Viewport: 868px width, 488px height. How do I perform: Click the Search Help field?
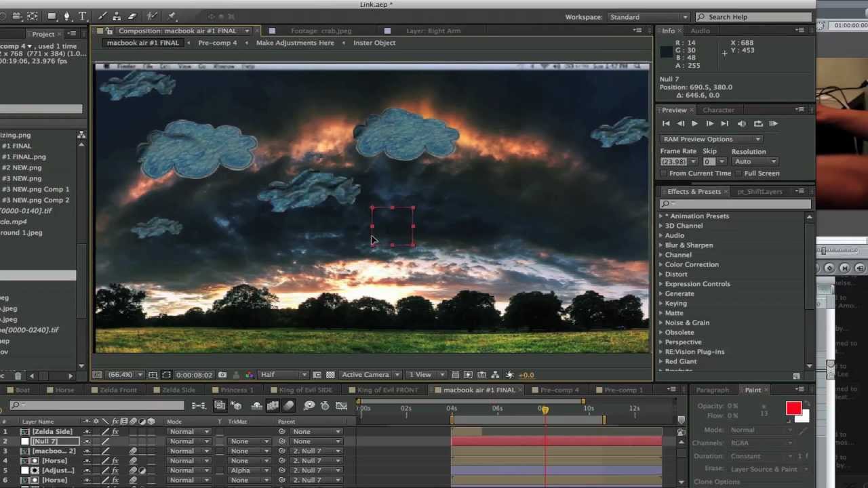pos(753,17)
